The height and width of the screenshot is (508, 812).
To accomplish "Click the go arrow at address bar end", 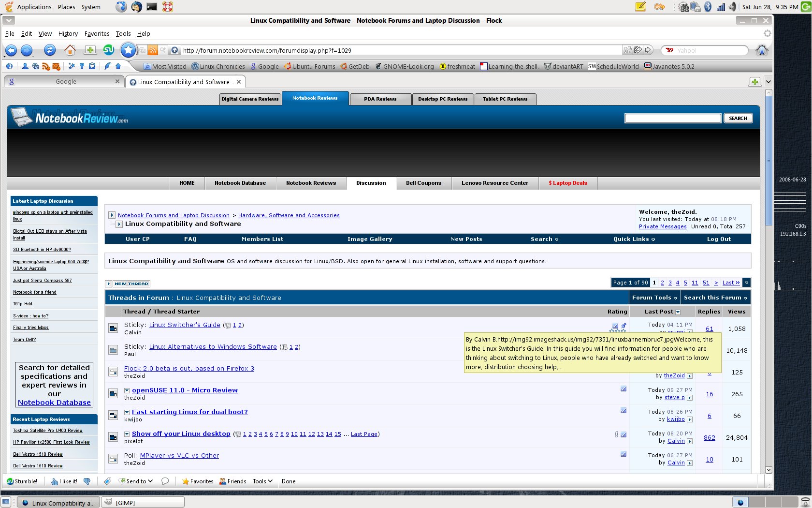I will [x=649, y=50].
